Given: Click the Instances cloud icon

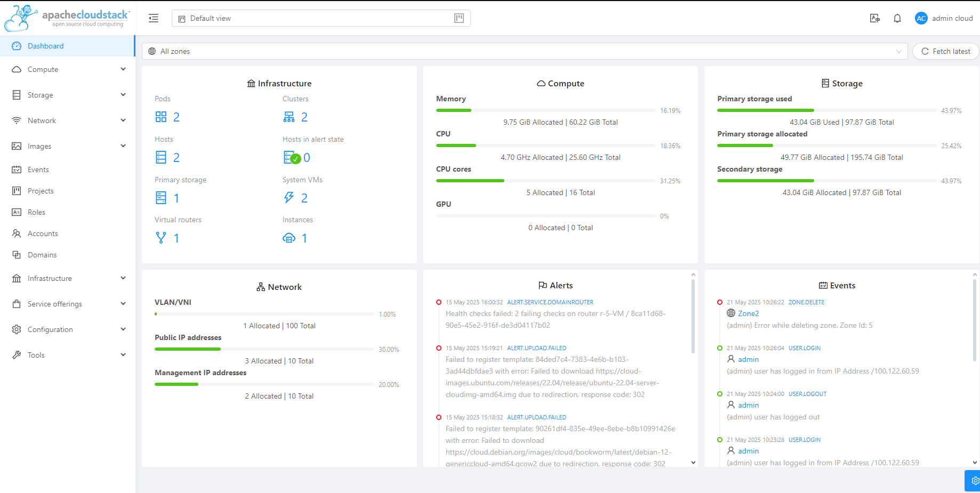Looking at the screenshot, I should (289, 238).
